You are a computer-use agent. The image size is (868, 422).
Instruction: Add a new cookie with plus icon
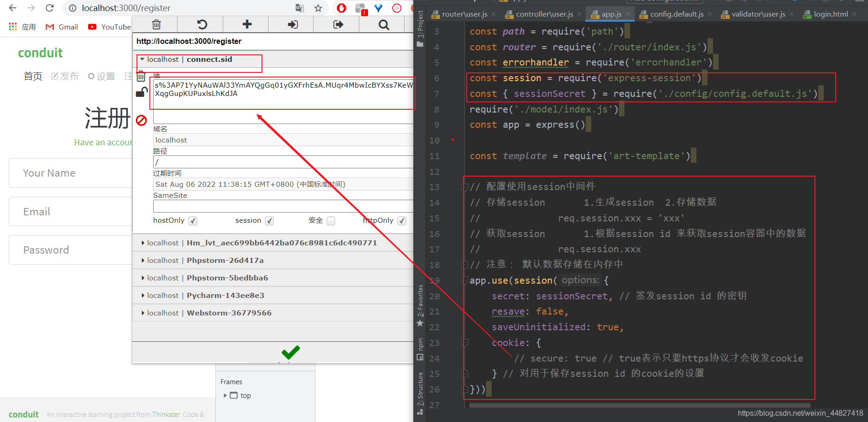tap(247, 24)
